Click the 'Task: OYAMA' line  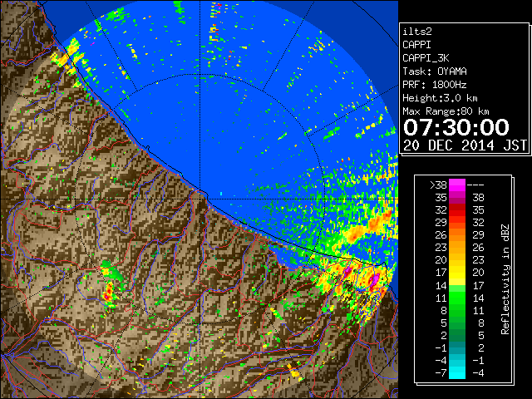[x=434, y=71]
